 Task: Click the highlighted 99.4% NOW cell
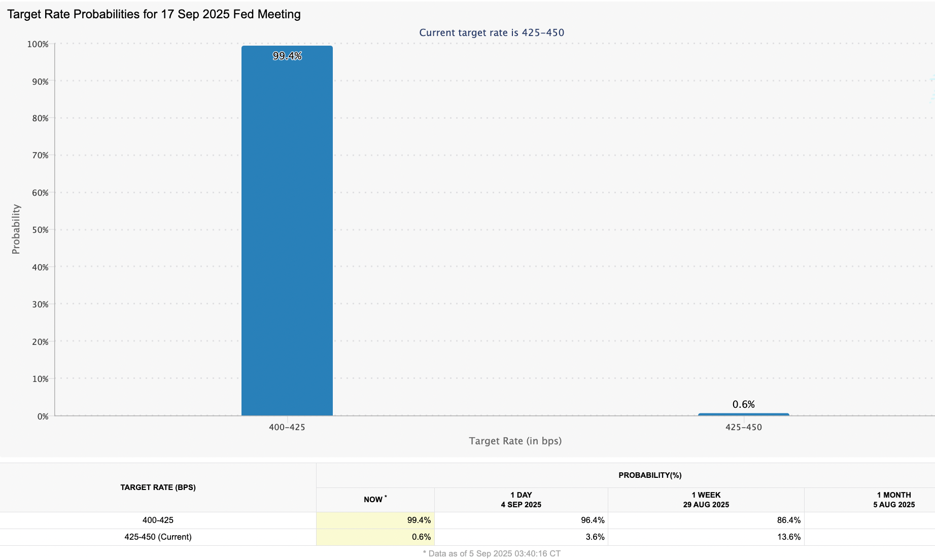pos(419,520)
